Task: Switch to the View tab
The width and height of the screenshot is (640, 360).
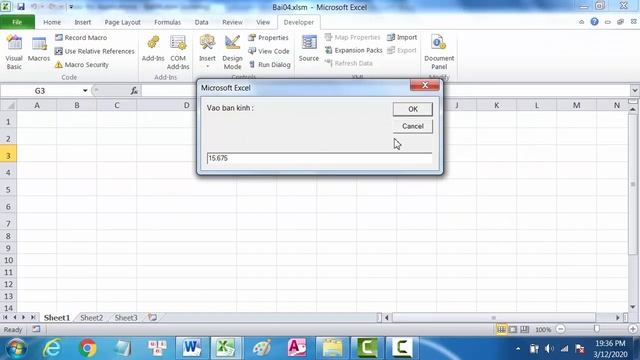Action: pos(263,22)
